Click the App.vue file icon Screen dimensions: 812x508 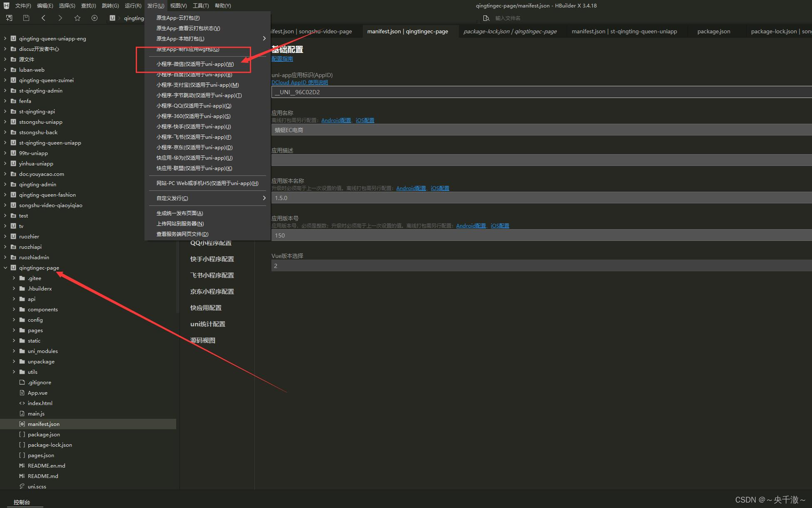pyautogui.click(x=22, y=393)
